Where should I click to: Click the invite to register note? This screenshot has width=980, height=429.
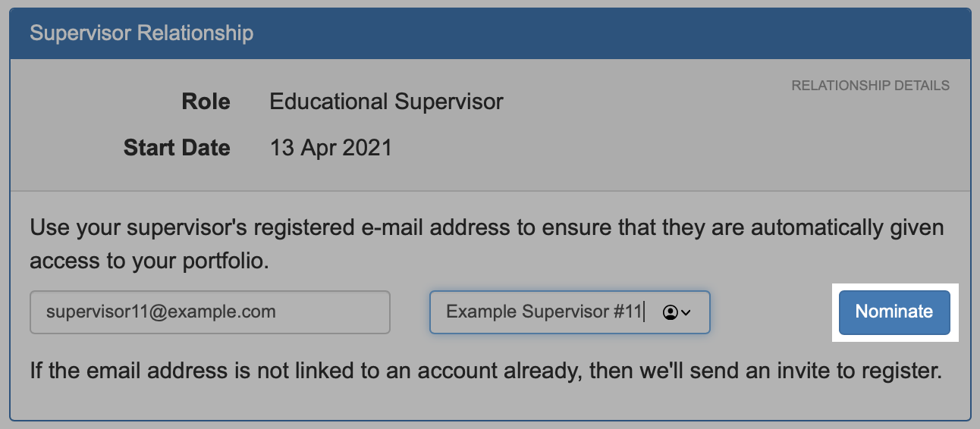(485, 371)
